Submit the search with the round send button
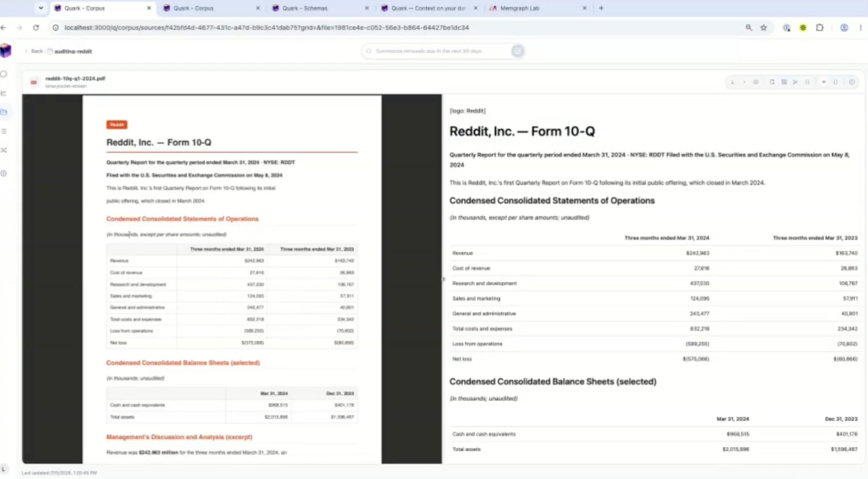868x479 pixels. pos(517,51)
